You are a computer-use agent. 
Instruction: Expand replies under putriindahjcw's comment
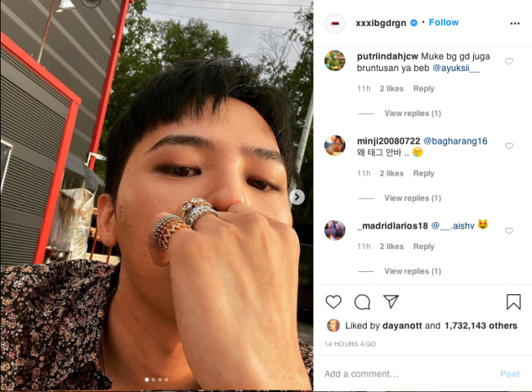413,113
